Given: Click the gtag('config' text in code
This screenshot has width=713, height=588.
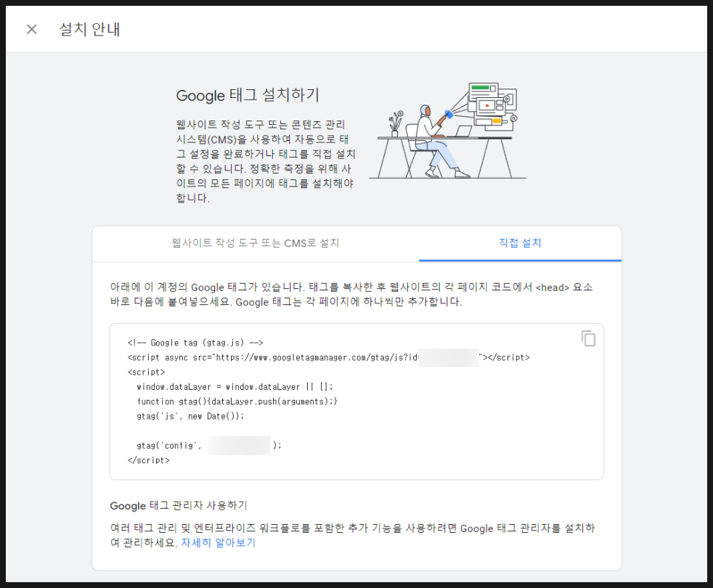Looking at the screenshot, I should pyautogui.click(x=168, y=446).
